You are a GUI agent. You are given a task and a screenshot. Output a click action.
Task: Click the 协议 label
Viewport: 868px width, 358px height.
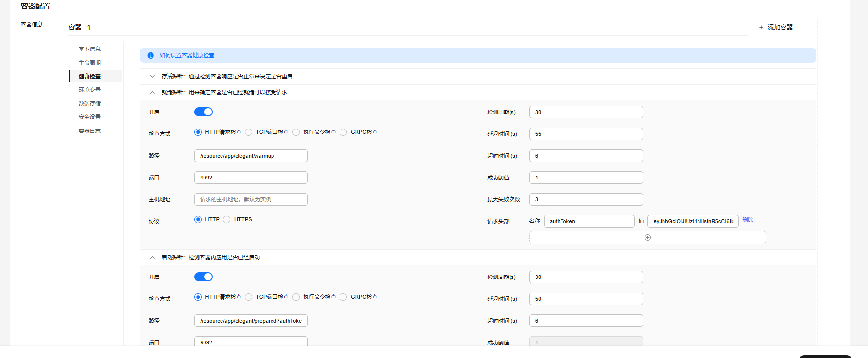[x=154, y=221]
